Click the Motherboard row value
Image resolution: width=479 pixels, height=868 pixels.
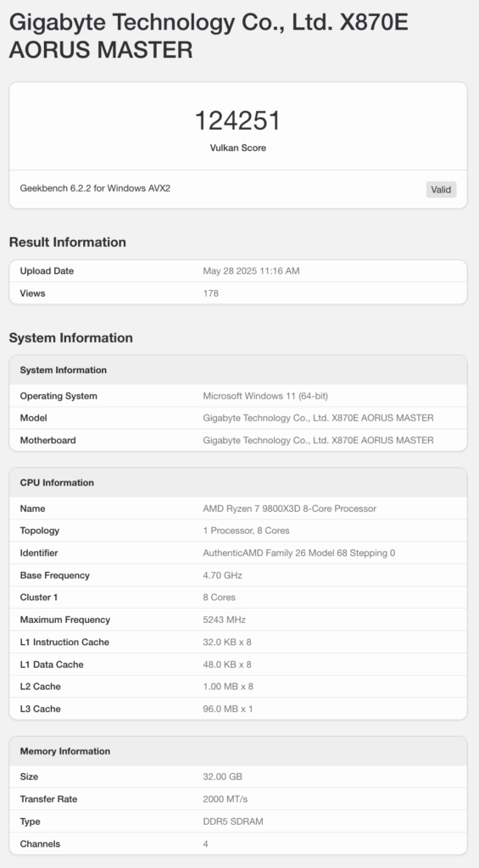point(319,440)
